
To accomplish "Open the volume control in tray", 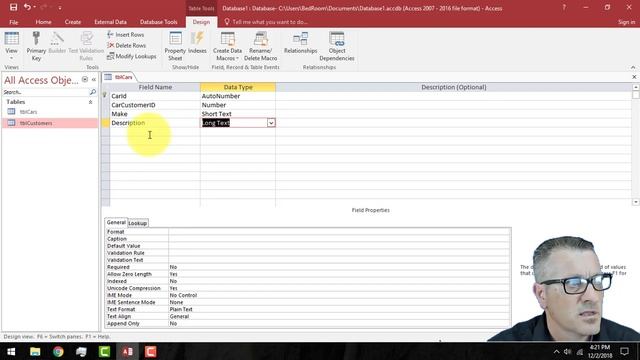I will [x=567, y=351].
